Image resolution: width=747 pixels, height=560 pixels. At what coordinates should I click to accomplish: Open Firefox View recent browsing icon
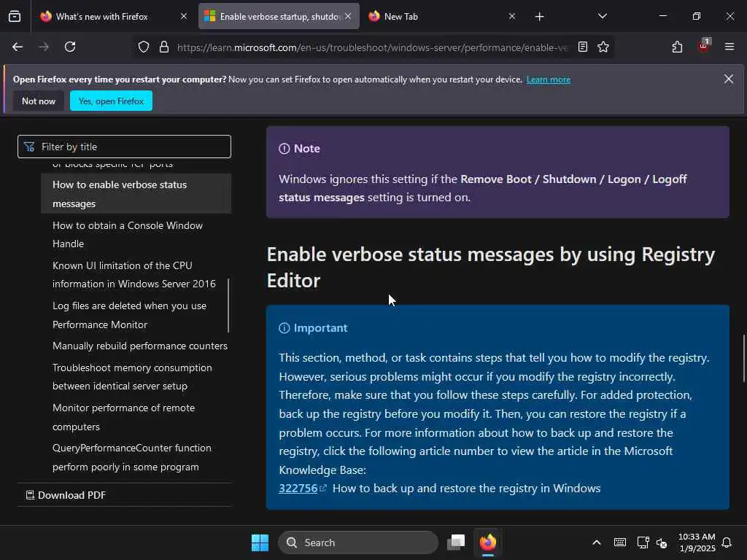pos(15,16)
